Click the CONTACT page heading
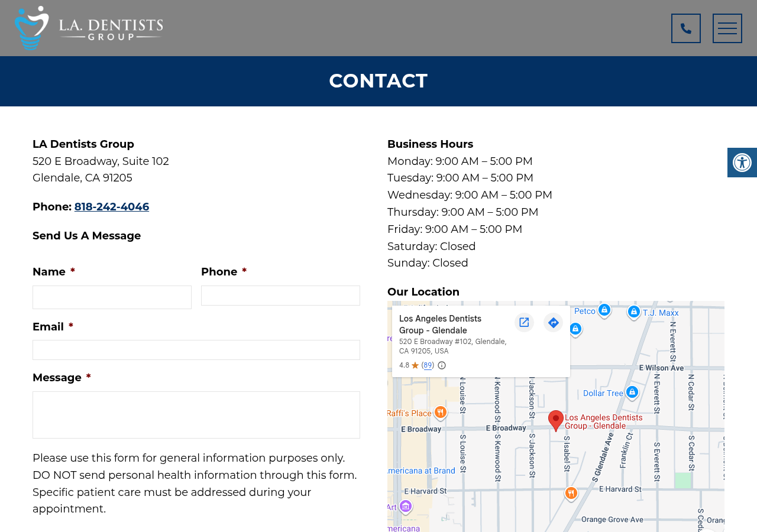The image size is (757, 532). (x=378, y=81)
